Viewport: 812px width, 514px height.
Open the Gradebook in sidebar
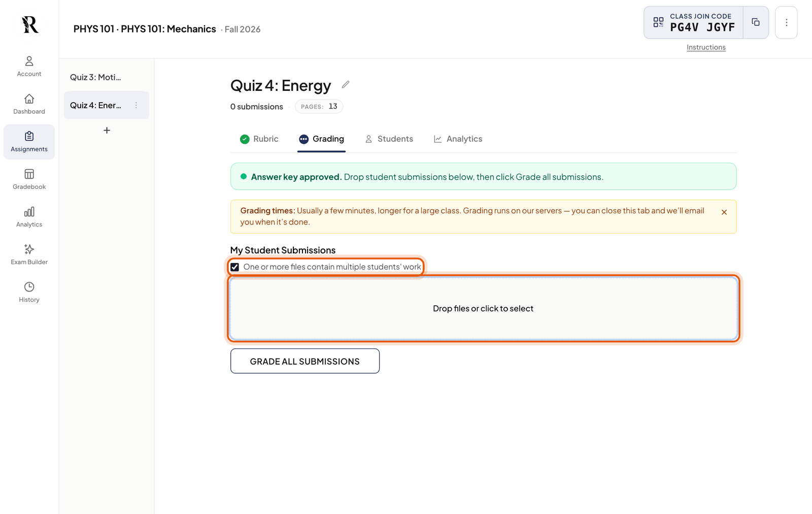[x=29, y=179]
